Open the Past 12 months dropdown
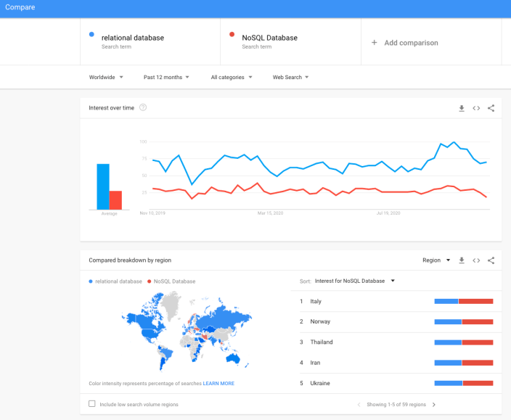511x420 pixels. 166,77
